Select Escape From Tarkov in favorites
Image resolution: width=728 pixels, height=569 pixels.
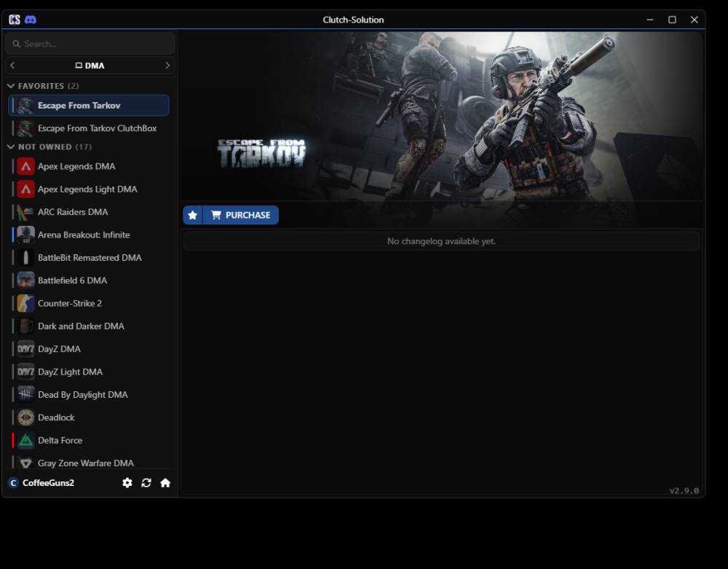(x=89, y=106)
